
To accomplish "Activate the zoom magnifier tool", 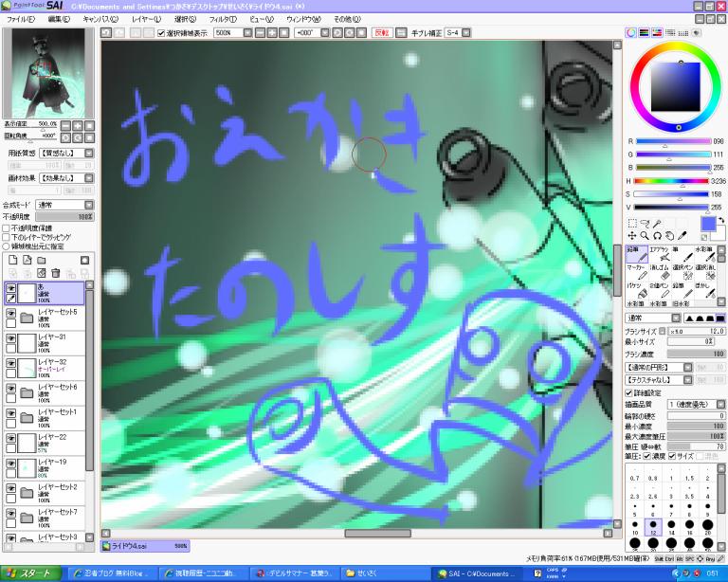I will click(645, 236).
